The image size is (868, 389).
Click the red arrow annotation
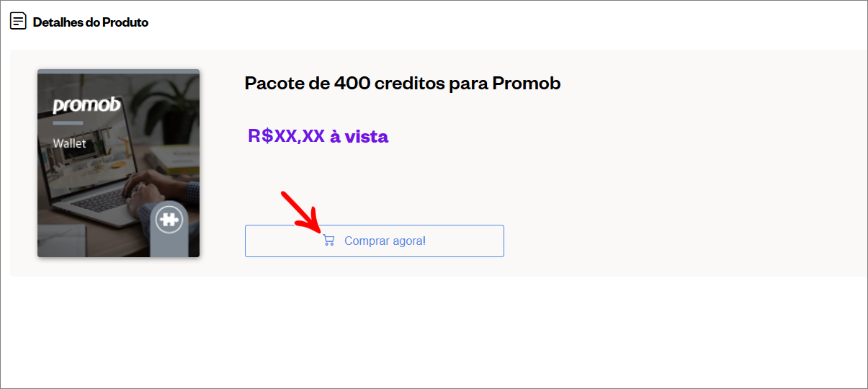(300, 211)
